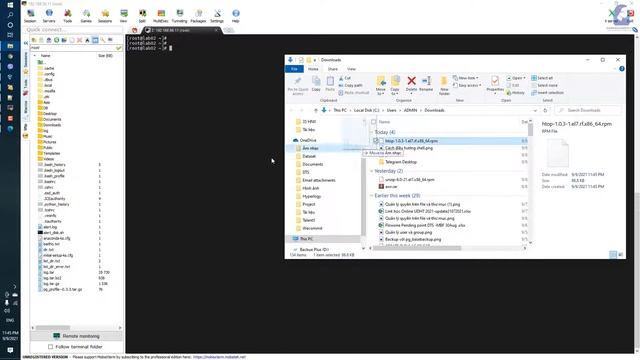The image size is (640, 360).
Task: Collapse the Earlier this week group
Action: (371, 196)
